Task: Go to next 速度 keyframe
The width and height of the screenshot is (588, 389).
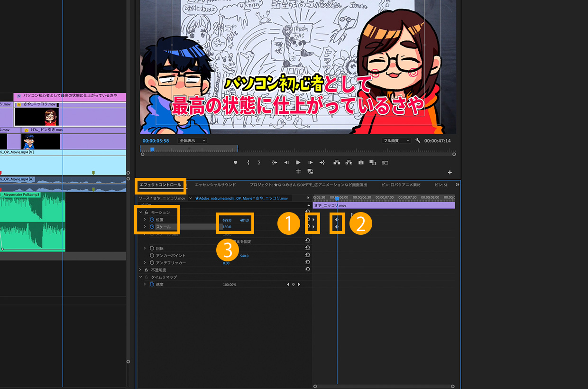Action: pos(299,284)
